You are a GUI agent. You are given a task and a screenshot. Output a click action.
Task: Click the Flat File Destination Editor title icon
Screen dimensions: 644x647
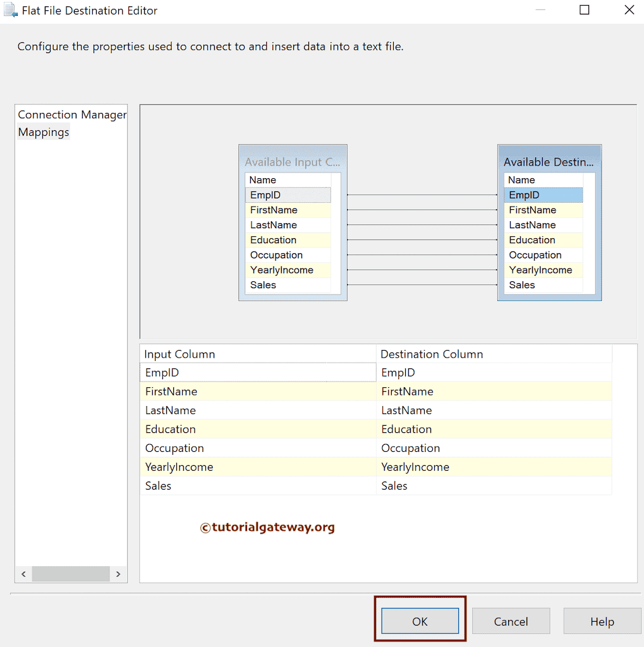11,11
